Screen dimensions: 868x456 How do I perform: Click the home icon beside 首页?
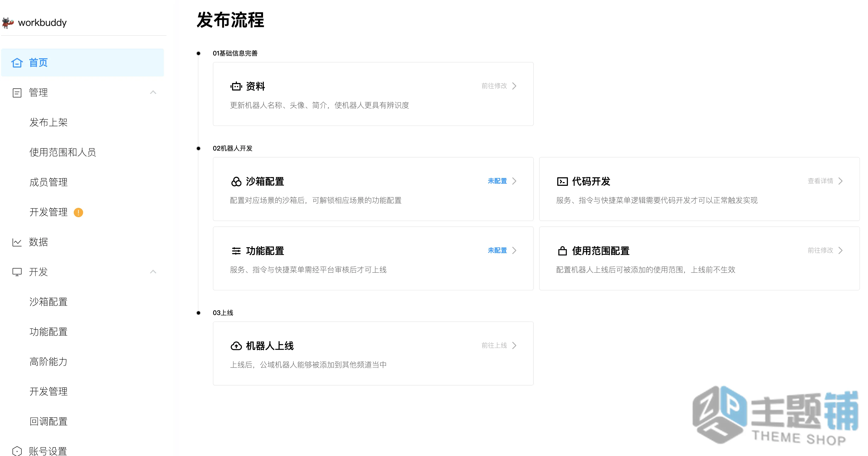(17, 63)
